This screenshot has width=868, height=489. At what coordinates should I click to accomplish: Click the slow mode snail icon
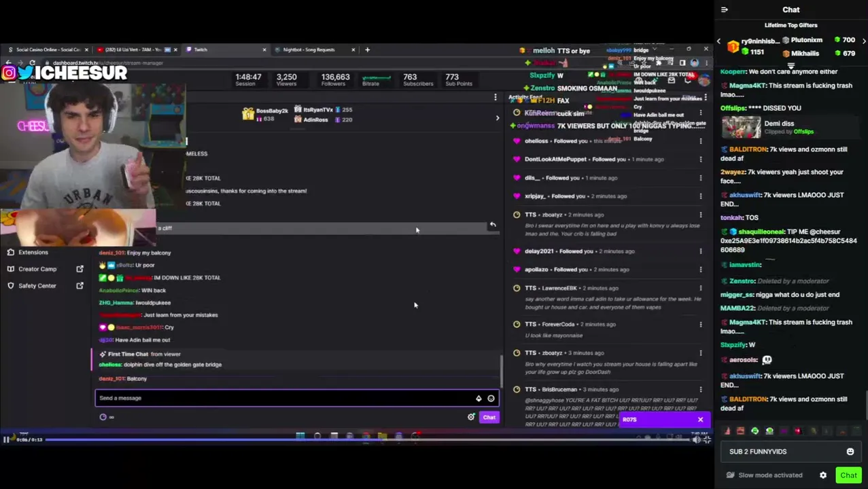730,475
